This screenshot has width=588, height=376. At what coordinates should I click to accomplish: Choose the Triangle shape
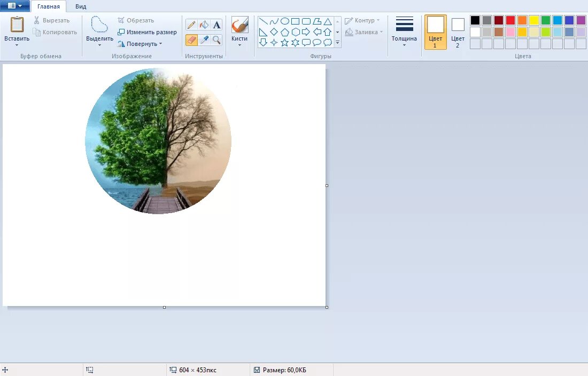pyautogui.click(x=328, y=21)
